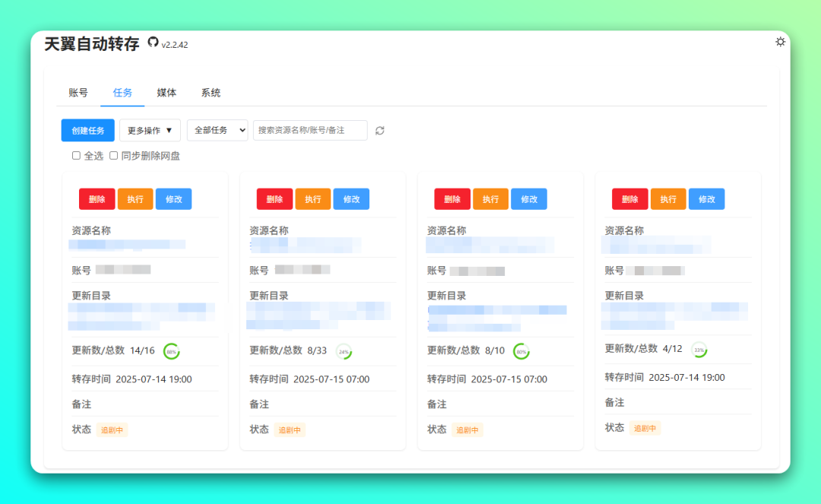Screen dimensions: 821x504
Task: Click the 80% progress circle
Action: pyautogui.click(x=521, y=351)
